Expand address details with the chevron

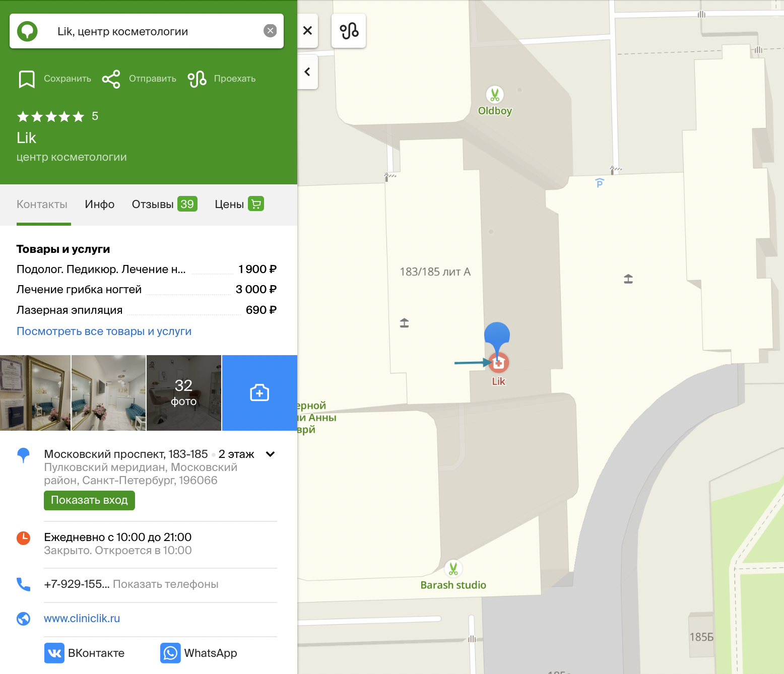pyautogui.click(x=270, y=454)
